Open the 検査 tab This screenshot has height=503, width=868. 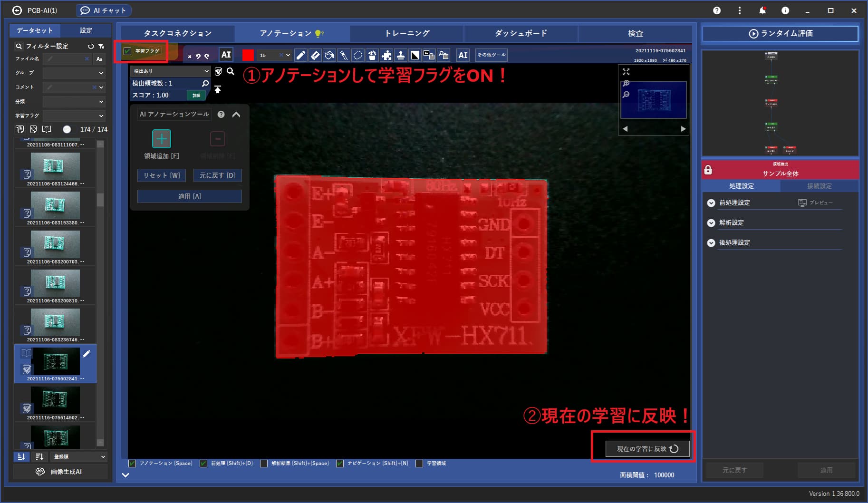pyautogui.click(x=635, y=33)
